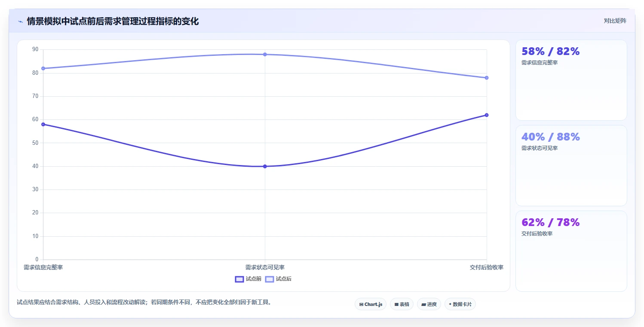The image size is (644, 327).
Task: Toggle the 试点后 legend item
Action: coord(278,279)
